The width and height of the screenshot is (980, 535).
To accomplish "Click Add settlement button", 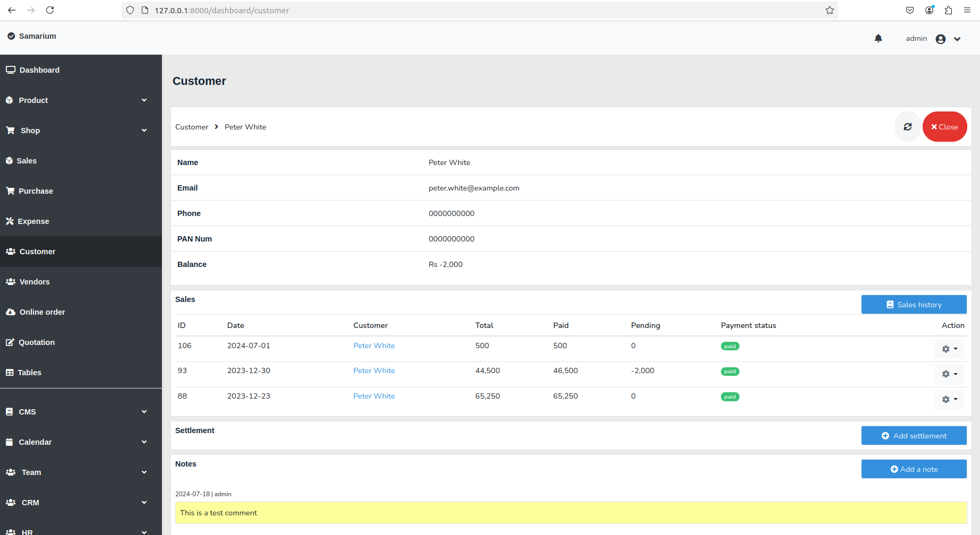I will 914,436.
